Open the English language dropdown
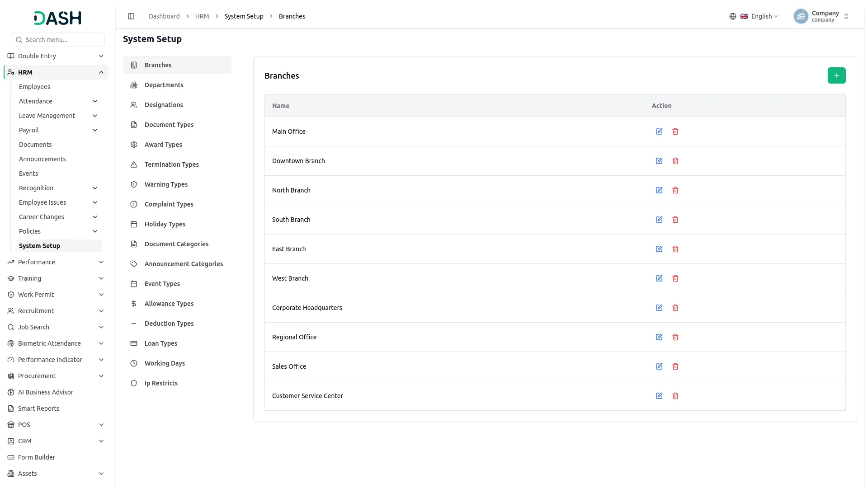 point(759,16)
